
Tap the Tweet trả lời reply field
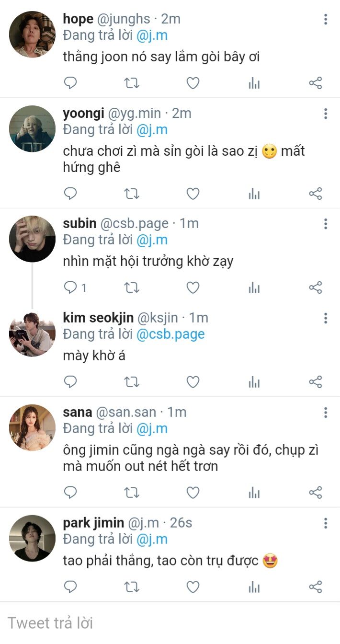[x=170, y=623]
